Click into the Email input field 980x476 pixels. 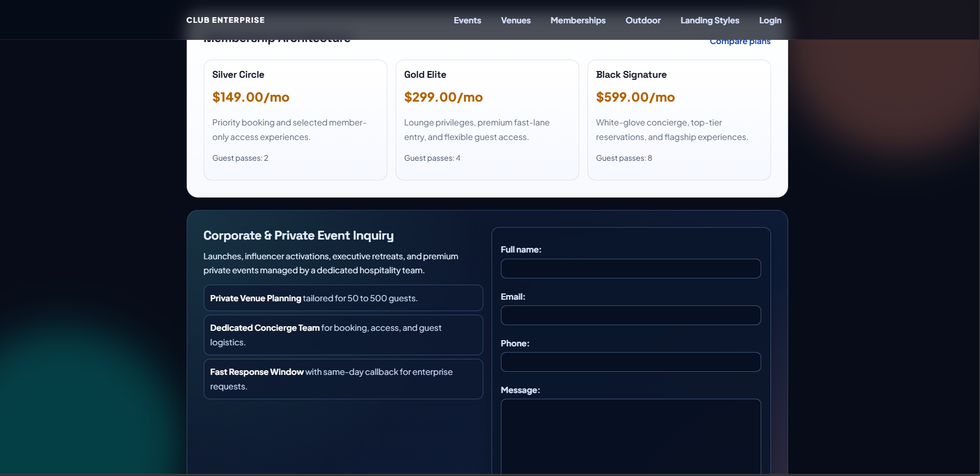[x=631, y=315]
